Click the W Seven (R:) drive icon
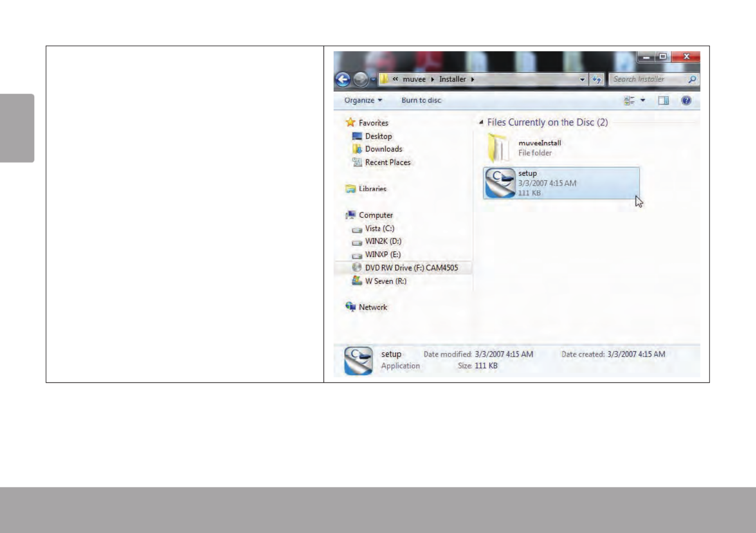The width and height of the screenshot is (756, 533). point(357,280)
